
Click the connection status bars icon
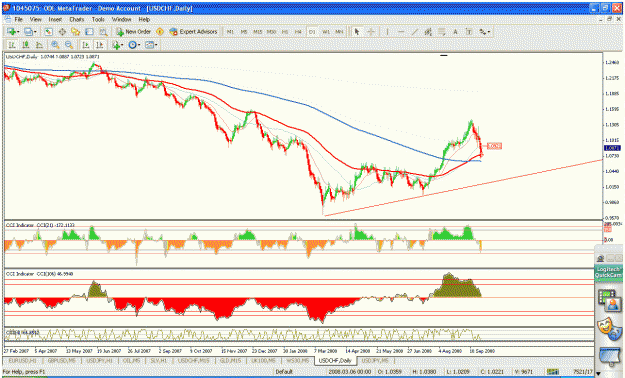[x=553, y=372]
